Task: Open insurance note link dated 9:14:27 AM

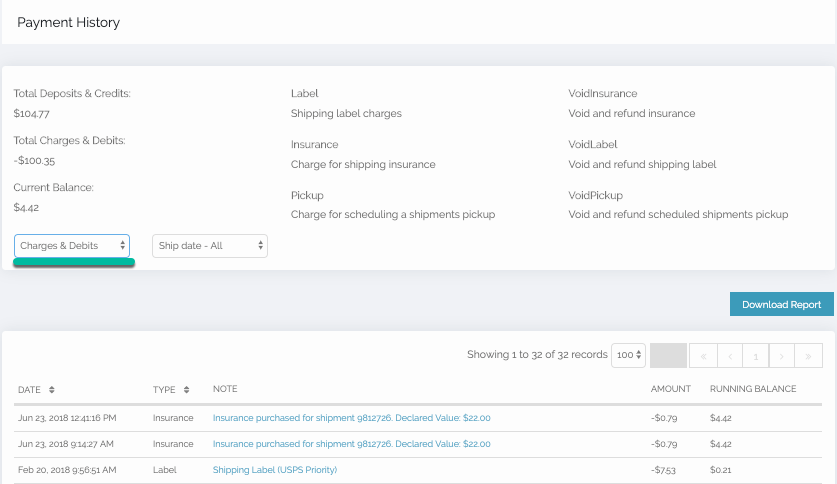Action: [351, 444]
